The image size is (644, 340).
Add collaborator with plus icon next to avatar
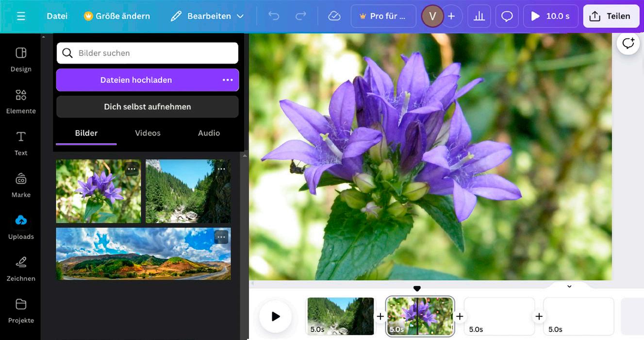[x=451, y=16]
